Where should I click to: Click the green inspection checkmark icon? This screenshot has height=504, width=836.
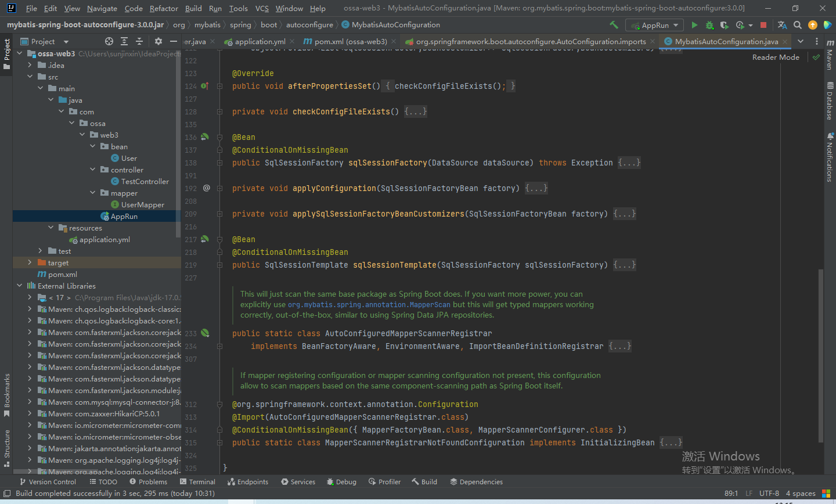[816, 57]
